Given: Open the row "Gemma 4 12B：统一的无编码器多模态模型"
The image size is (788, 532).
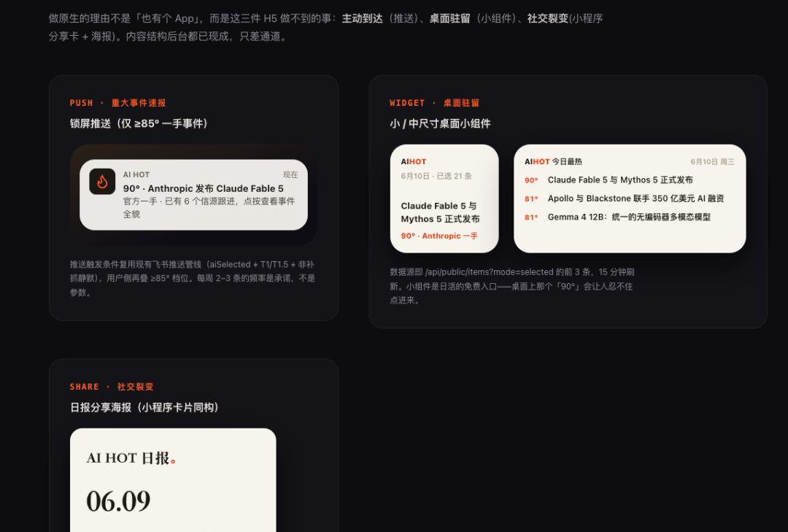Looking at the screenshot, I should 629,217.
